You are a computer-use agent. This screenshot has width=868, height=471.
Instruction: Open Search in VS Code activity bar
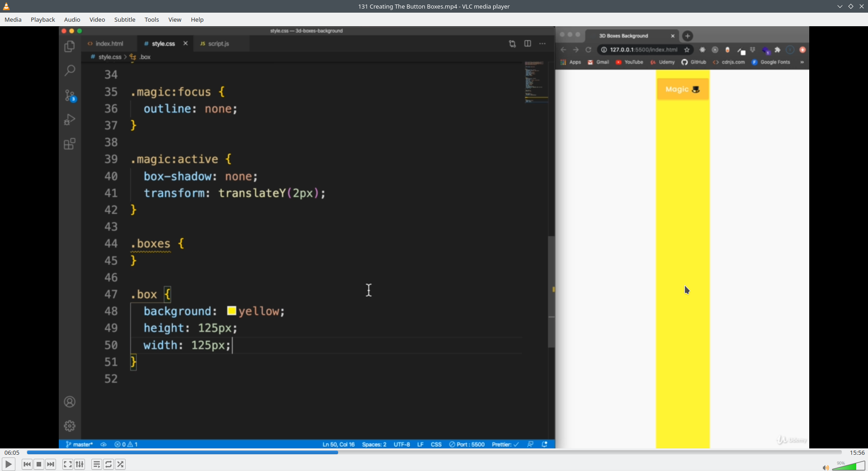point(70,71)
